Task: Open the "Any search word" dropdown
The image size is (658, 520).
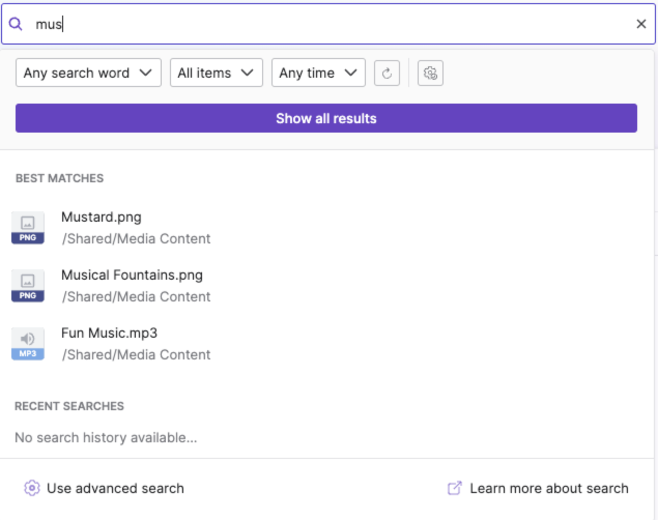Action: click(89, 73)
